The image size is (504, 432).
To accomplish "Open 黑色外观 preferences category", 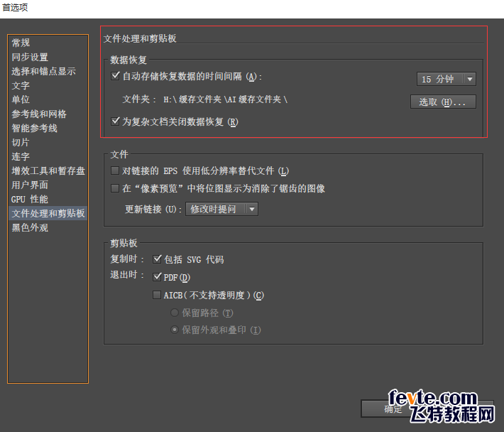I will click(x=48, y=228).
